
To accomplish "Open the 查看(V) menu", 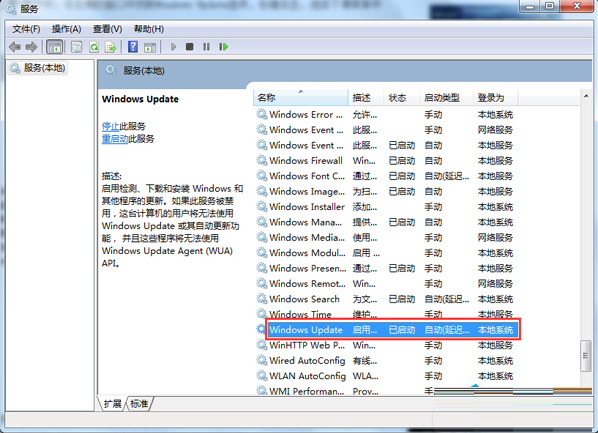I will point(108,29).
